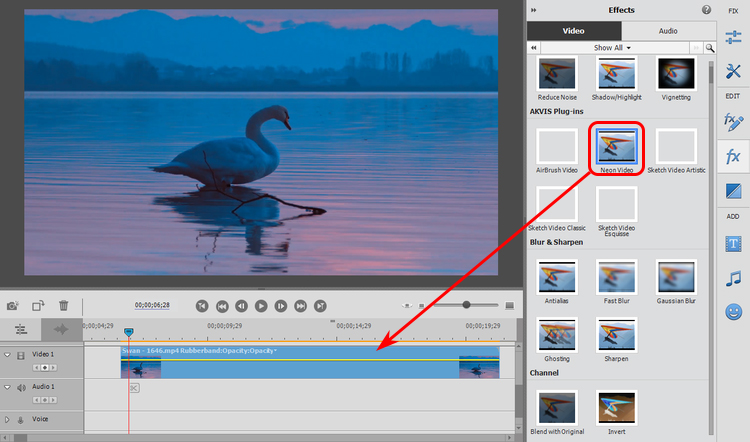Click the zoom out icon left of the zoom slider
Screen dimensions: 750x442
click(421, 306)
